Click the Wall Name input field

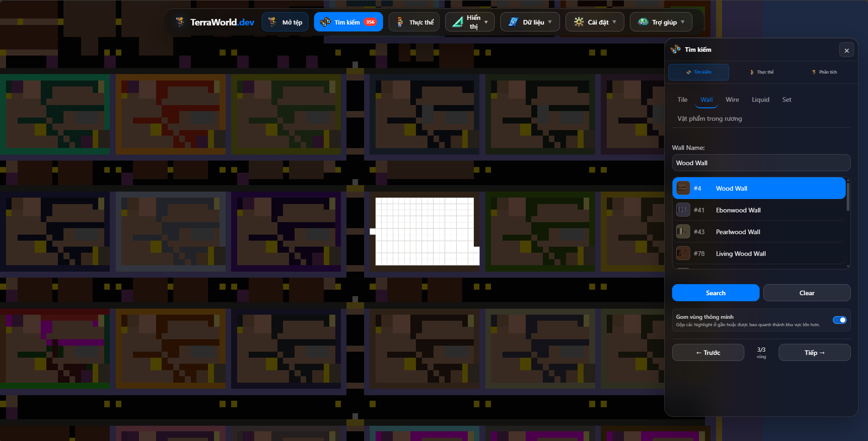tap(761, 163)
